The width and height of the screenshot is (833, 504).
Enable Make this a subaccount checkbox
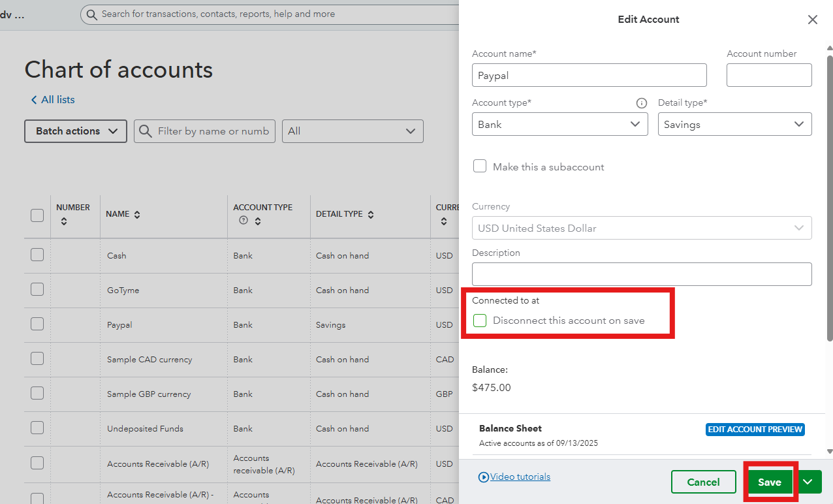(480, 166)
